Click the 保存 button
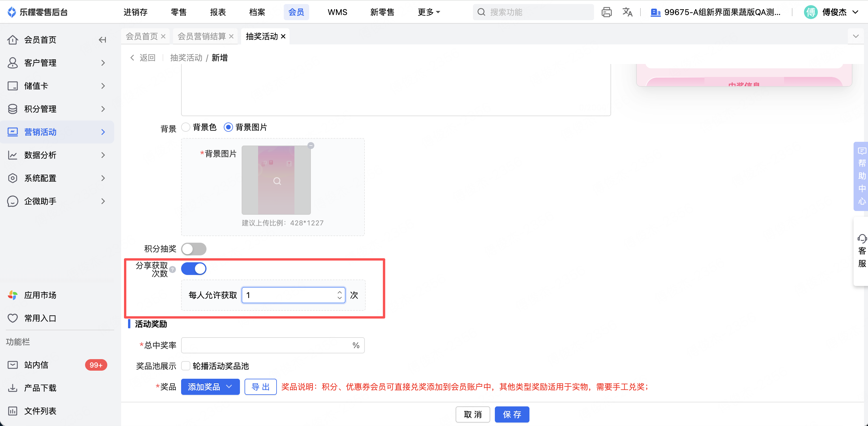The width and height of the screenshot is (868, 426). (x=512, y=414)
